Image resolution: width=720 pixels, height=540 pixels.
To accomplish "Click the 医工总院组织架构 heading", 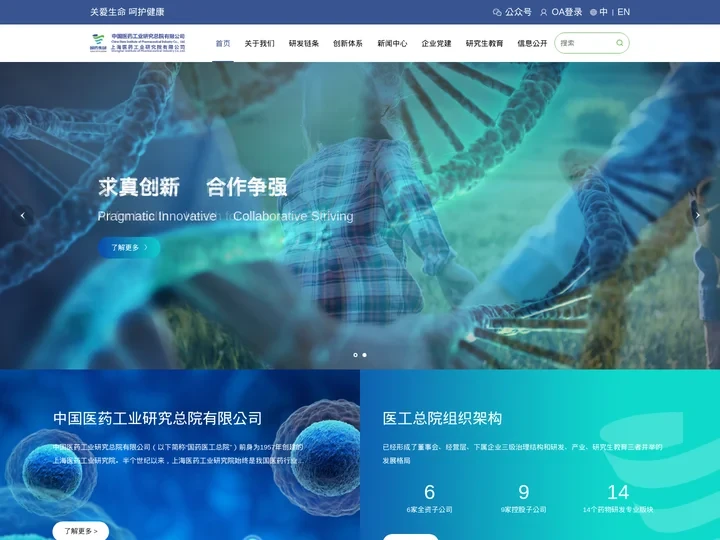I will point(442,418).
